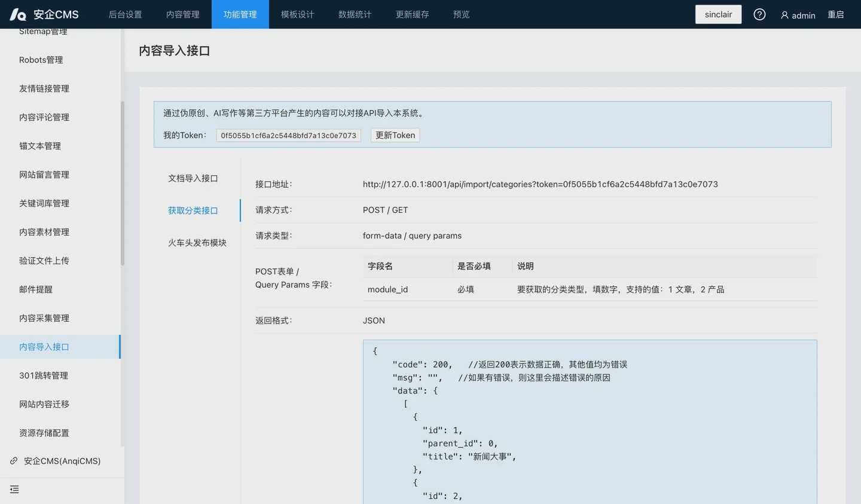Click the API endpoint URL text
The width and height of the screenshot is (861, 504).
(540, 184)
